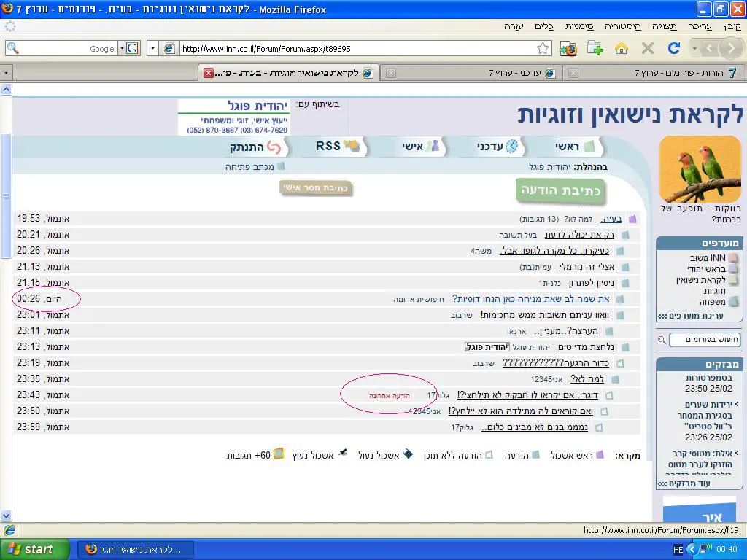
Task: Click the Reload page toolbar icon
Action: [x=674, y=48]
